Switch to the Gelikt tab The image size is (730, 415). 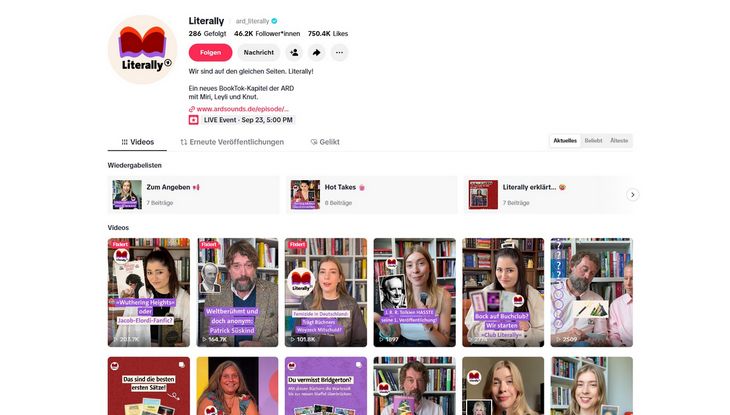pyautogui.click(x=325, y=142)
